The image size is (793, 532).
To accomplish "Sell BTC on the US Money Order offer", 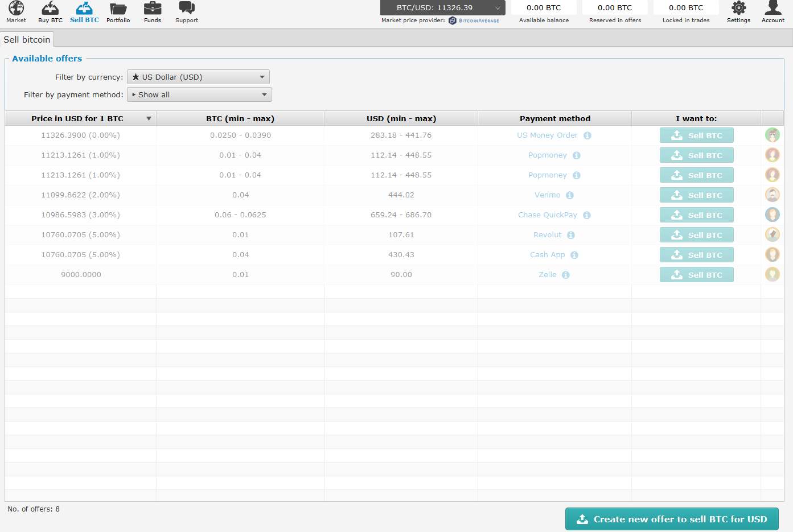I will (x=697, y=135).
